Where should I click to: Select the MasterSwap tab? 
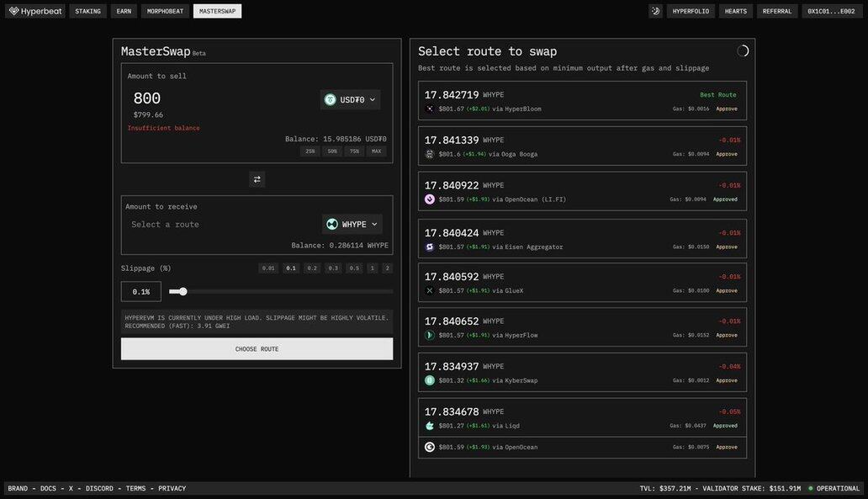218,11
